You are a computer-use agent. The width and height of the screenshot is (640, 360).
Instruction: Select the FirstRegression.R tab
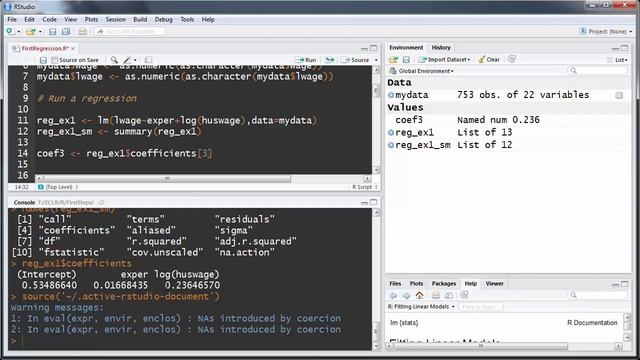(x=44, y=48)
